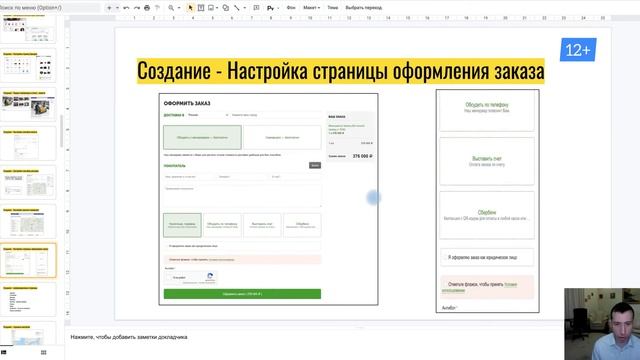Open the thumbnail with black product icons grid
Viewport: 640px width, 360px height.
[28, 66]
